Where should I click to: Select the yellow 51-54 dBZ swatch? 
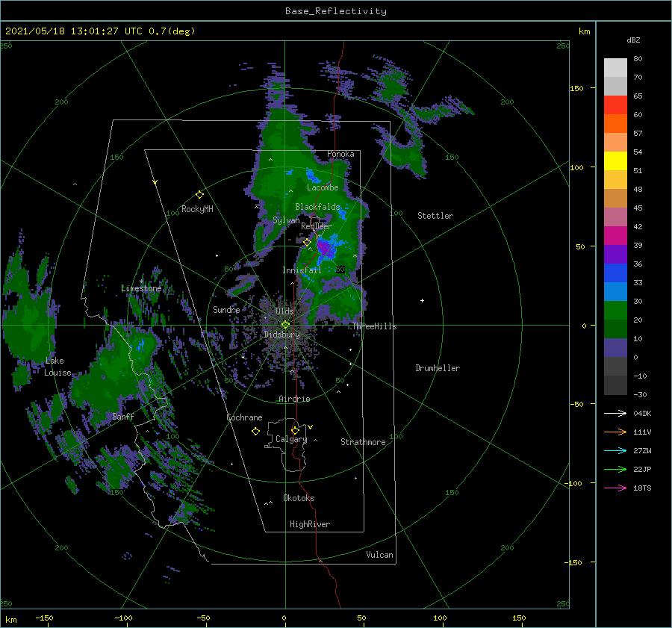pyautogui.click(x=615, y=161)
